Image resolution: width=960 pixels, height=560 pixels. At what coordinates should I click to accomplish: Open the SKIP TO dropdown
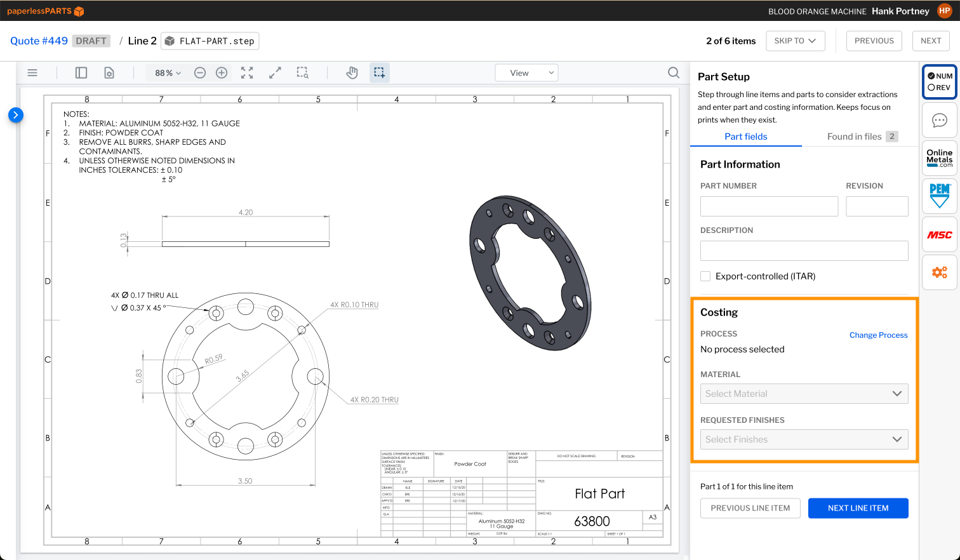pyautogui.click(x=796, y=41)
